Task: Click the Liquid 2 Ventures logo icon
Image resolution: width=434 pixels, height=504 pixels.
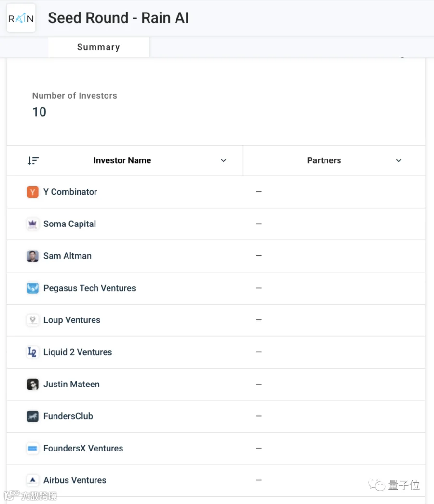Action: pos(32,352)
